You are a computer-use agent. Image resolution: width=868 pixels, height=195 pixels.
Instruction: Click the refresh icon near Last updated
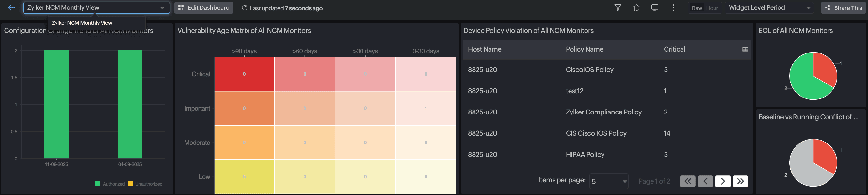pyautogui.click(x=245, y=8)
